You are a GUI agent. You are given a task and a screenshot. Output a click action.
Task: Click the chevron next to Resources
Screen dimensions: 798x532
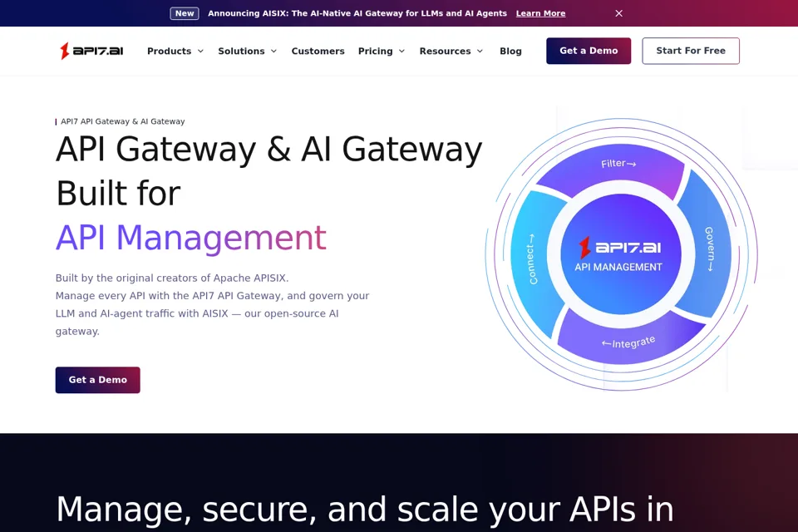(x=480, y=51)
